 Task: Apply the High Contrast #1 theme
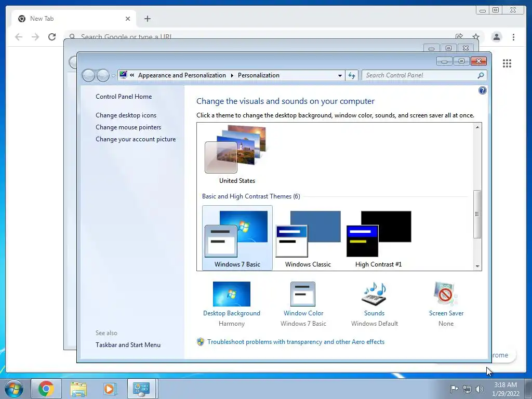click(x=378, y=238)
